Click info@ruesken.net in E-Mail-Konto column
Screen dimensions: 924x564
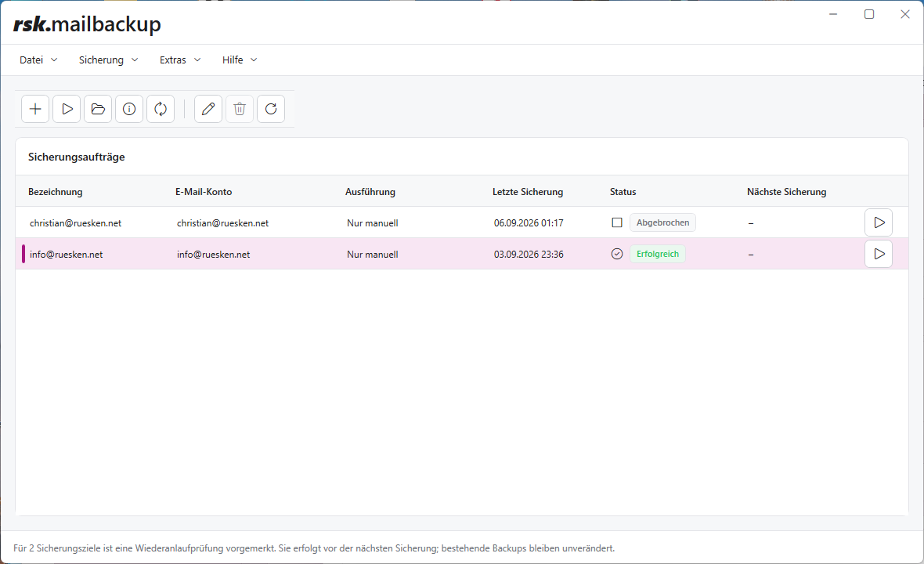pos(213,255)
